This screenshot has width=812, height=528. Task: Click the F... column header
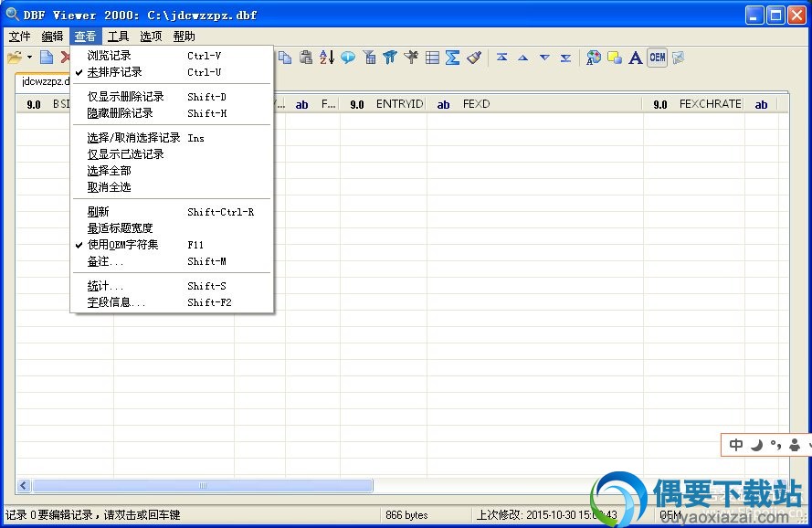(x=312, y=104)
